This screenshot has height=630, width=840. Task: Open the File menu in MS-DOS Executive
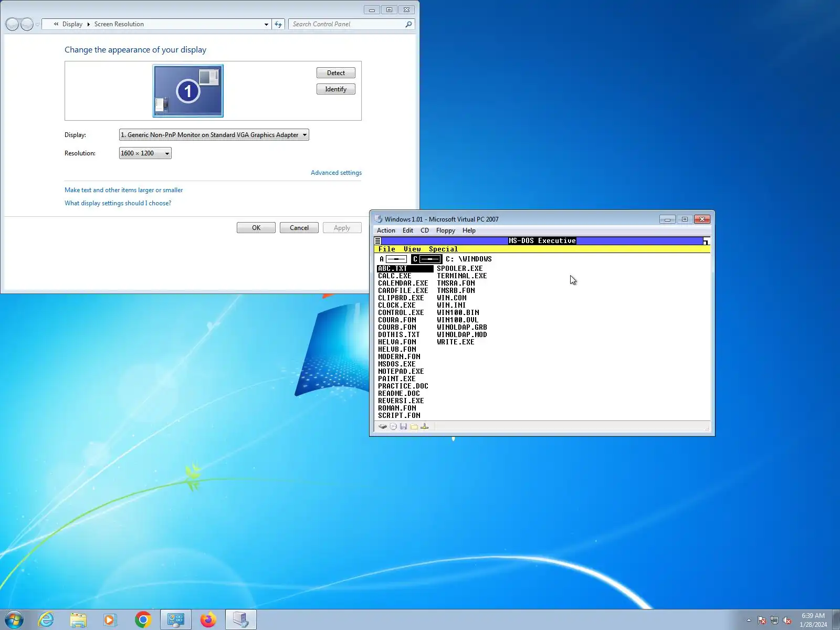[x=387, y=249]
